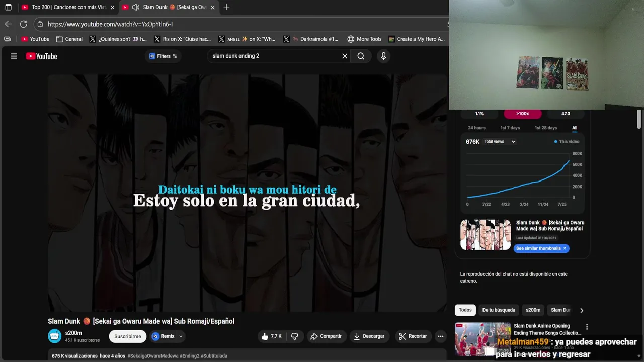This screenshot has width=644, height=362.
Task: Open Ris on X bookmark
Action: pos(182,39)
